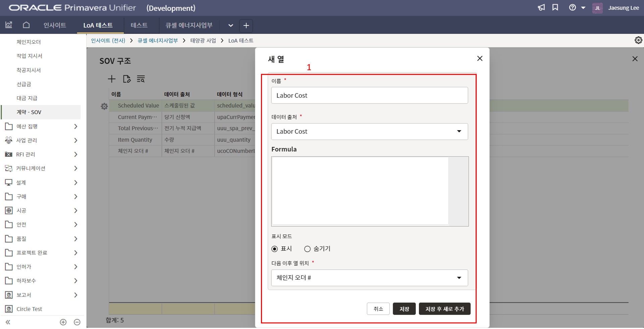Screen dimensions: 644x329
Task: Open the 다음 이후 열 위치 dropdown
Action: [369, 278]
